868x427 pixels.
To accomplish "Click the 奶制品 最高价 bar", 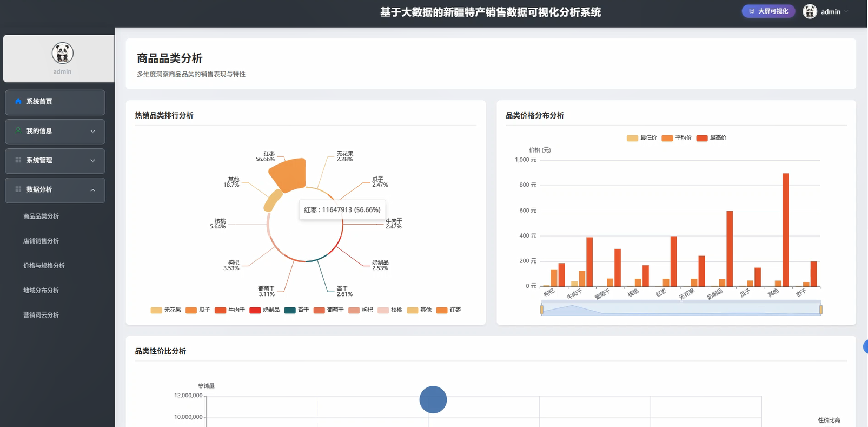I will click(730, 249).
